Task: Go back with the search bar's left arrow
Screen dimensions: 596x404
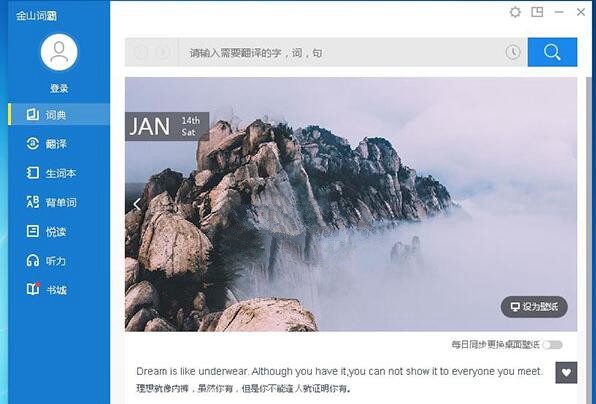Action: pyautogui.click(x=139, y=52)
